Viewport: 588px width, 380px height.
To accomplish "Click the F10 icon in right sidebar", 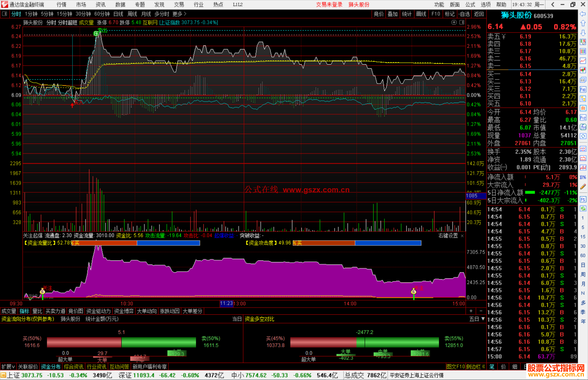I will coord(583,89).
